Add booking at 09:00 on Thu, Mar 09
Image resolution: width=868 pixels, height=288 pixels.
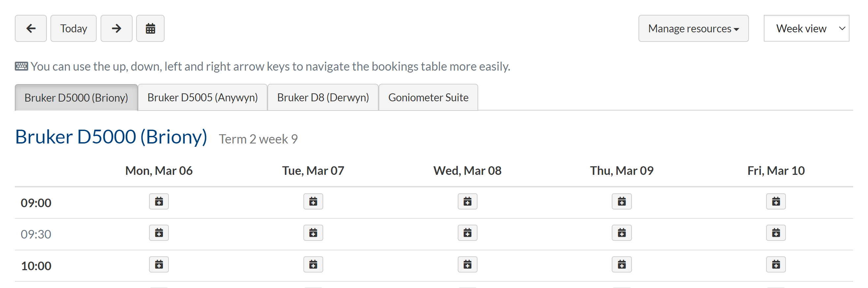(622, 201)
